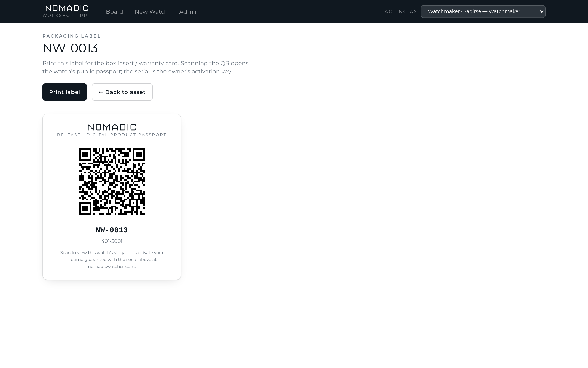Click the NOMADIC Workshop DPP logo
This screenshot has height=368, width=588.
[x=67, y=11]
